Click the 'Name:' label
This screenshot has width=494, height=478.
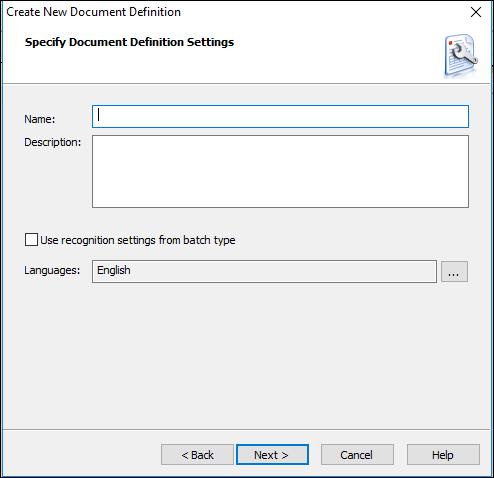coord(40,119)
